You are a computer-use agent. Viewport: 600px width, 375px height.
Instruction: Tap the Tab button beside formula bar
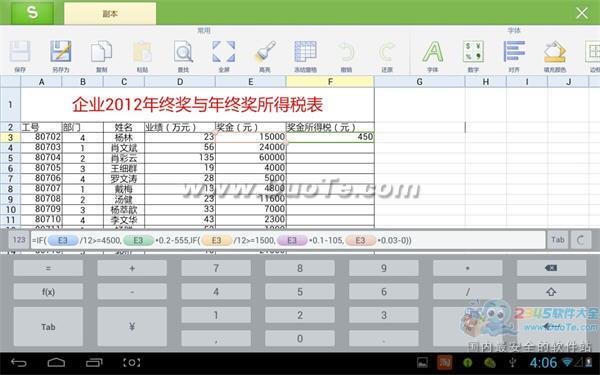point(558,240)
